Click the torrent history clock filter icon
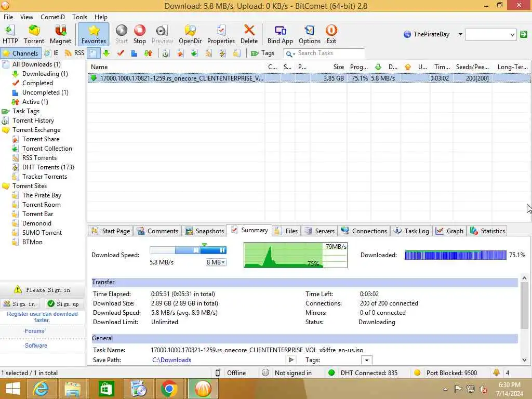Viewport: 532px width, 399px height. click(166, 54)
